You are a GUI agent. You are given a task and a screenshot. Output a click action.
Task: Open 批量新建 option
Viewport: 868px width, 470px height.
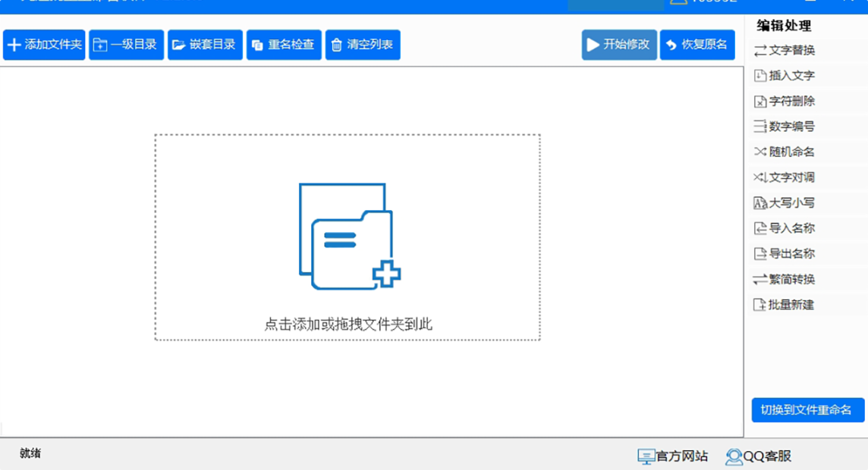[785, 305]
